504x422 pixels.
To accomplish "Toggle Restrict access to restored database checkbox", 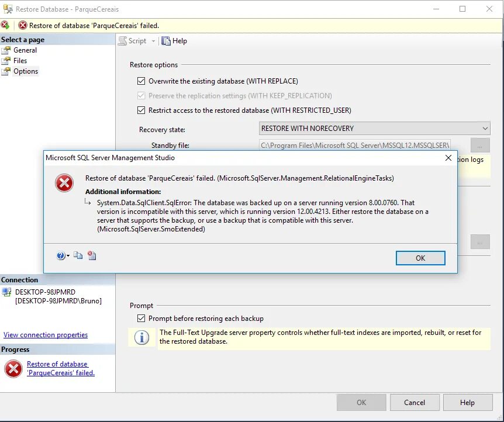I will coord(141,110).
